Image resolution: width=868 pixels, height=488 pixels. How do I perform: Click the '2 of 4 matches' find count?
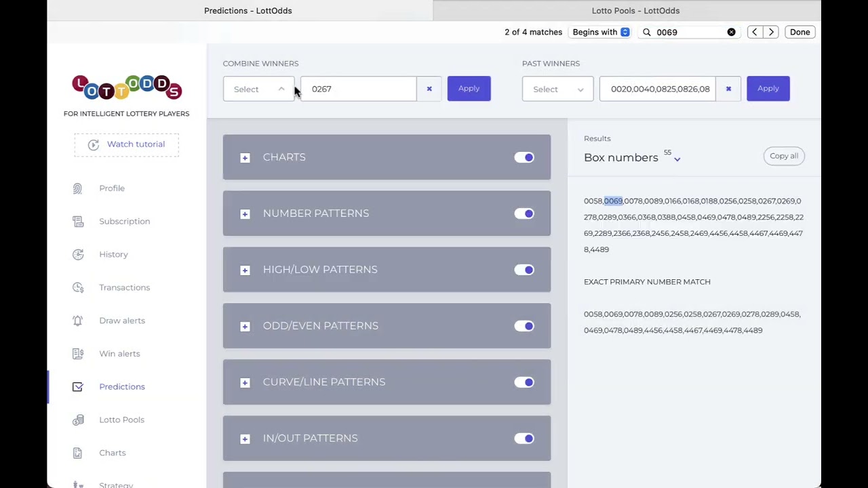tap(533, 32)
